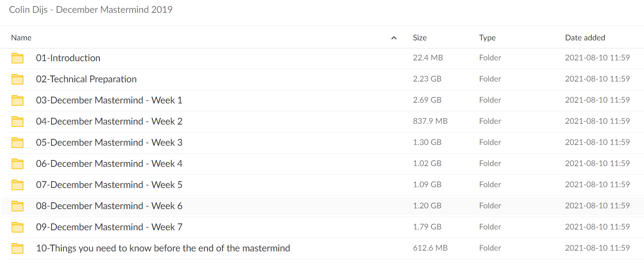Open 06-December Mastermind - Week 4
This screenshot has height=271, width=644.
pos(109,163)
